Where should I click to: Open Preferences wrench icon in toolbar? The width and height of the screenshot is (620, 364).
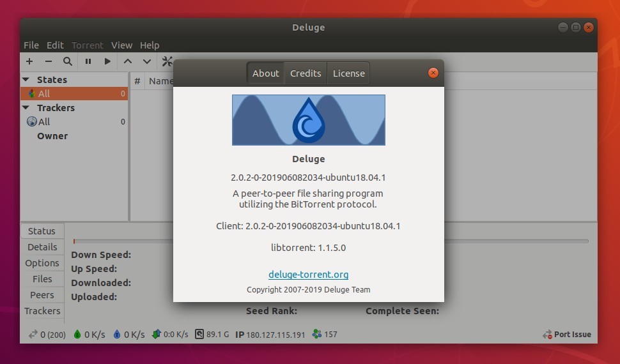(167, 61)
